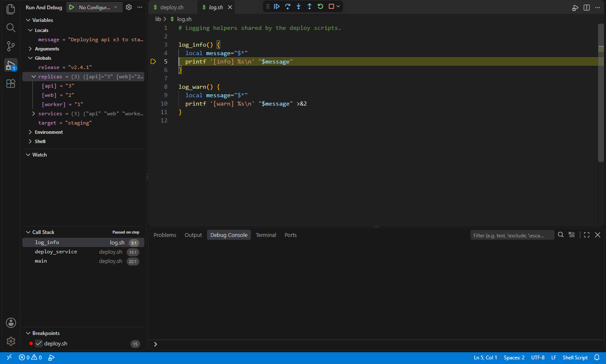Select the deploy_service call stack frame
The width and height of the screenshot is (606, 364).
click(x=83, y=252)
